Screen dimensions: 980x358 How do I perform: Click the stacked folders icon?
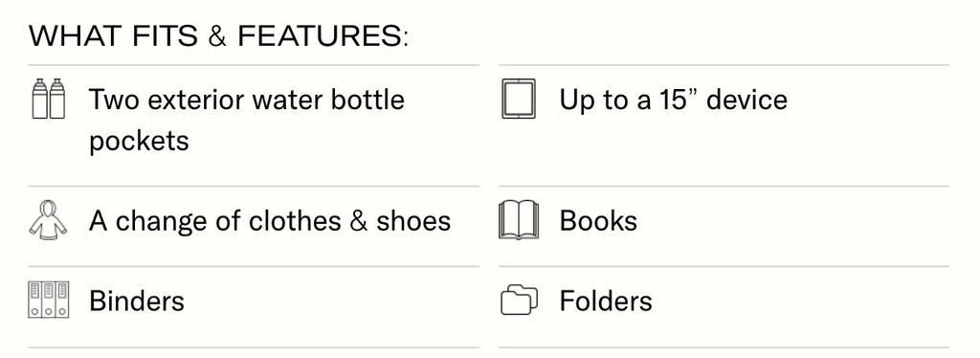click(519, 300)
